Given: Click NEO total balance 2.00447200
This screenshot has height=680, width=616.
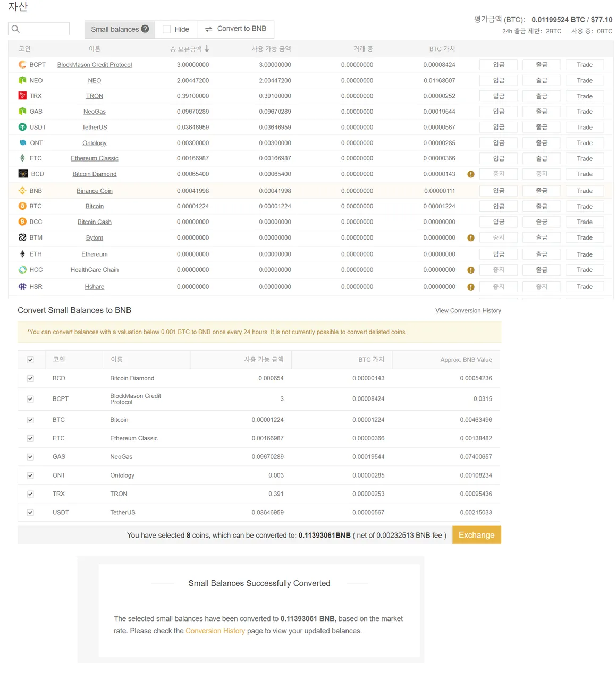Looking at the screenshot, I should (x=193, y=80).
